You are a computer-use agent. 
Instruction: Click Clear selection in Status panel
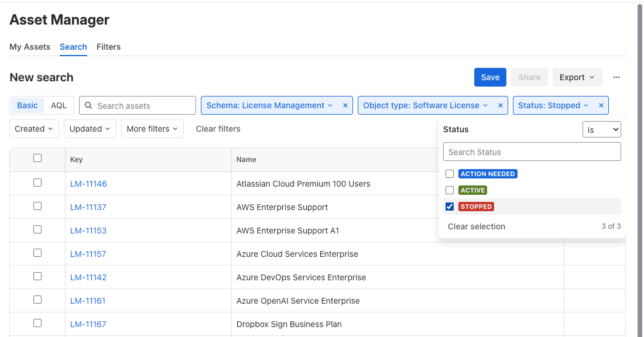click(x=477, y=226)
